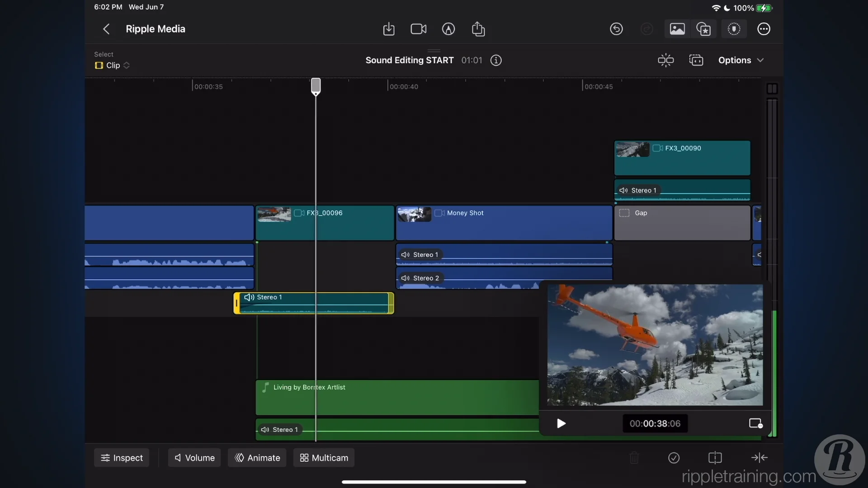Toggle the photo browser panel
This screenshot has width=868, height=488.
pyautogui.click(x=677, y=29)
